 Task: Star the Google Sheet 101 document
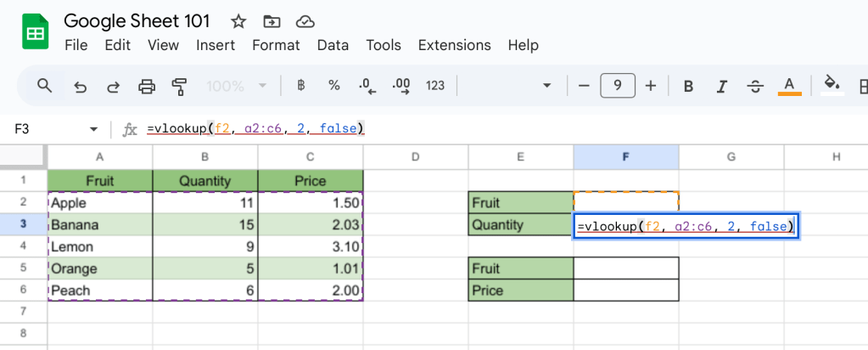pos(238,21)
